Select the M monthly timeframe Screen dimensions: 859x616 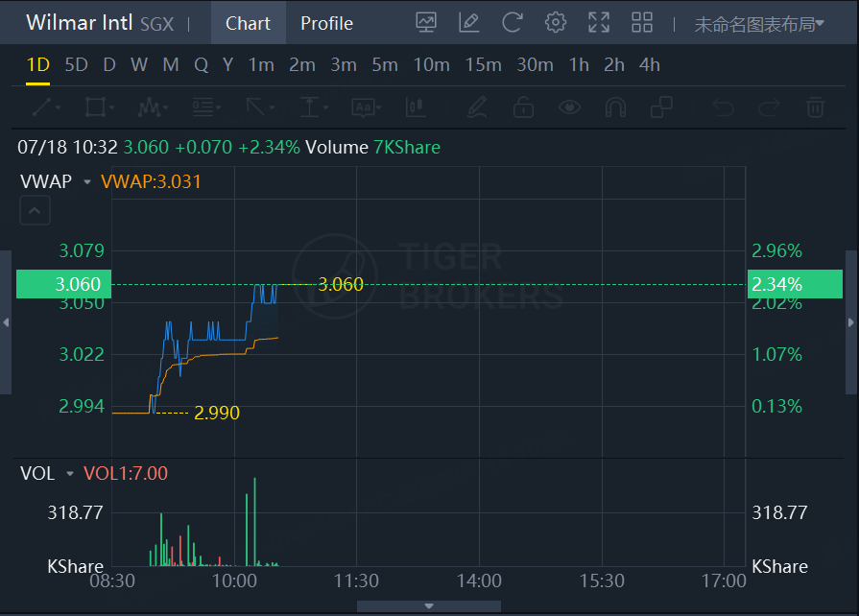click(171, 65)
